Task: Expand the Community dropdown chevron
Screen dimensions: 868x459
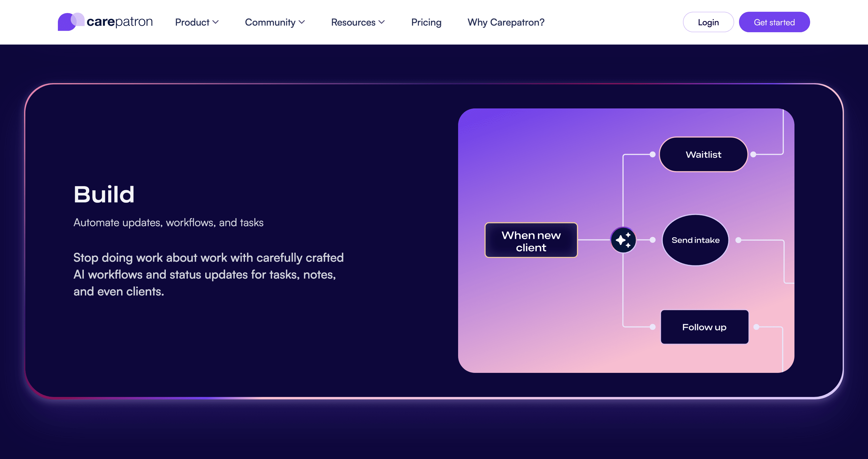Action: (x=302, y=22)
